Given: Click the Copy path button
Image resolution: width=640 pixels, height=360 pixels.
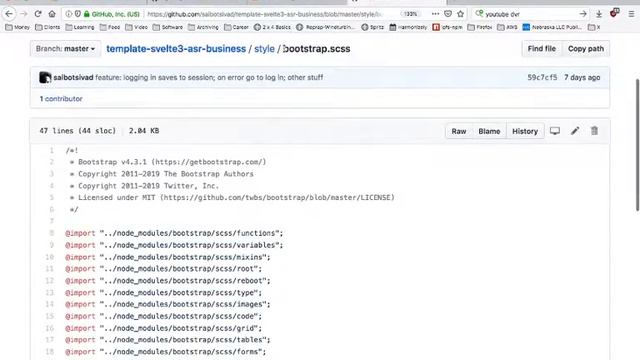Looking at the screenshot, I should tap(586, 49).
